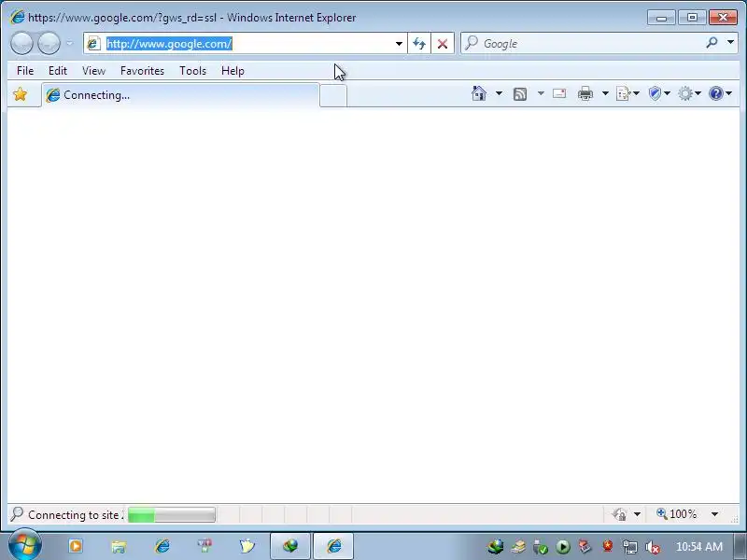Open the View menu
This screenshot has width=747, height=560.
pyautogui.click(x=93, y=71)
